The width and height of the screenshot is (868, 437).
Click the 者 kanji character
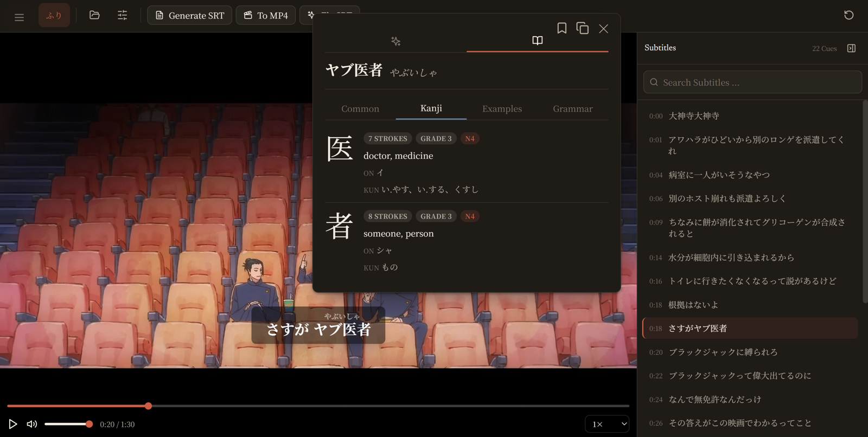pyautogui.click(x=340, y=226)
